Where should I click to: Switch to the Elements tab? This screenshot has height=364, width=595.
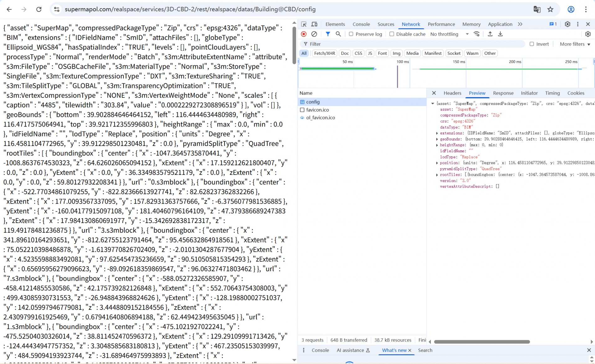(335, 24)
